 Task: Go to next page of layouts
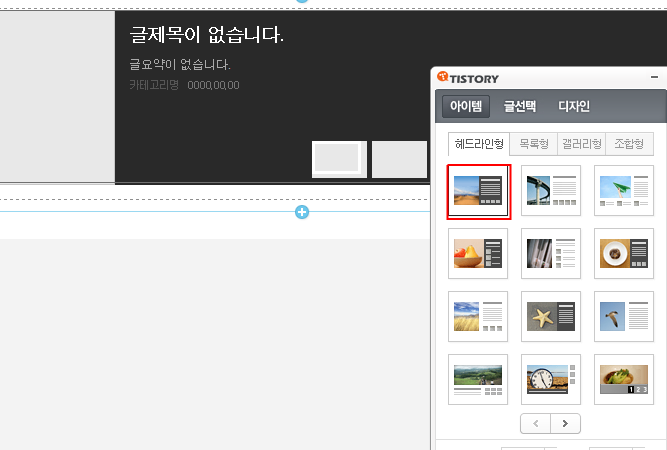[565, 423]
